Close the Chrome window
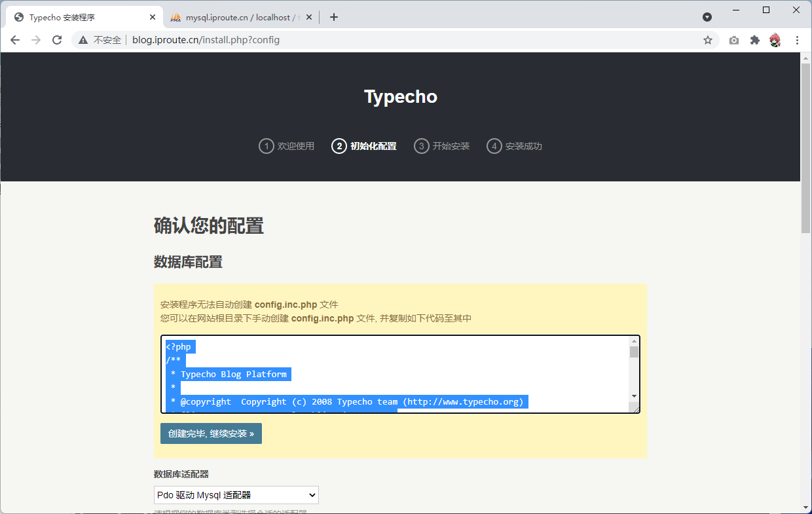Viewport: 812px width, 514px height. (x=796, y=10)
